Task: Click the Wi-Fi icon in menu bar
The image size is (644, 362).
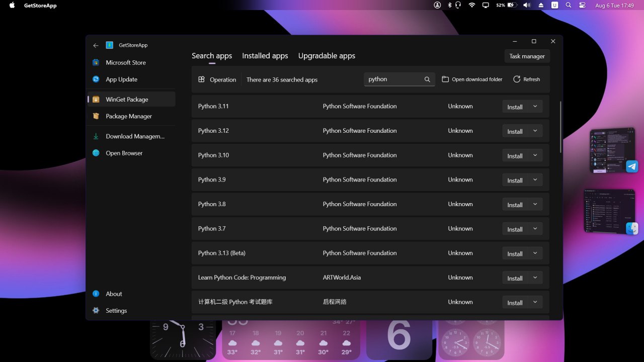Action: tap(472, 5)
